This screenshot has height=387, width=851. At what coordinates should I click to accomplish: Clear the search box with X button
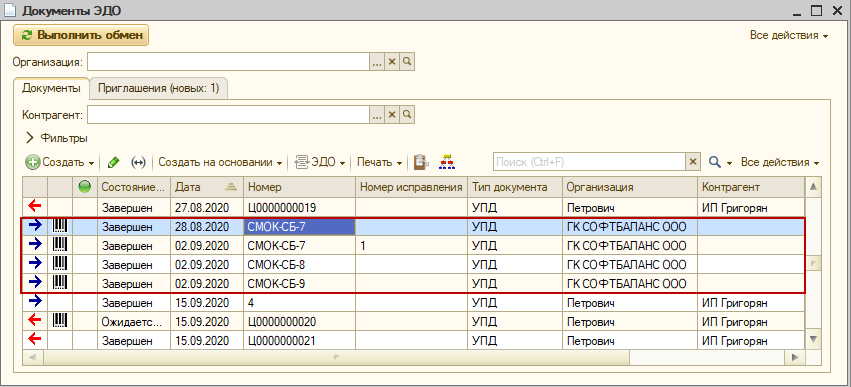click(692, 162)
